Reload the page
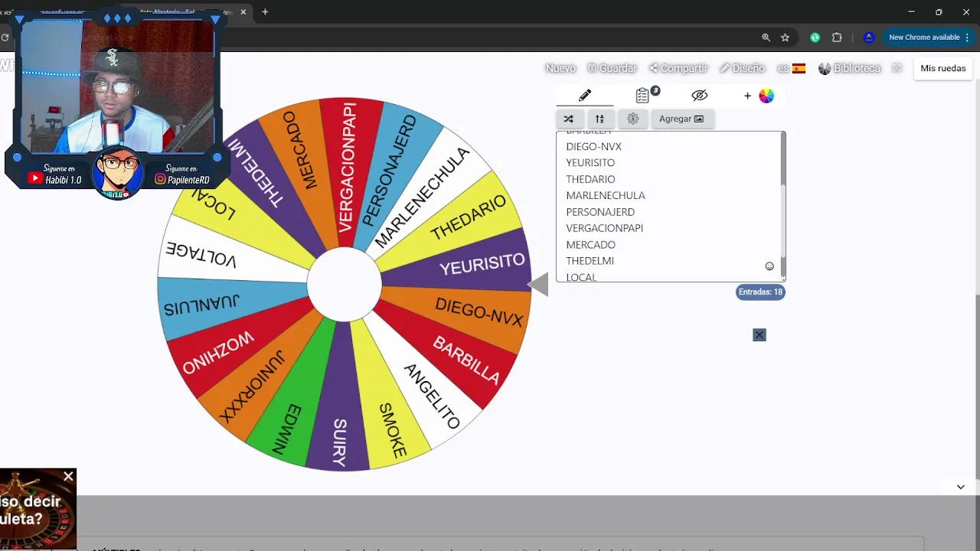Screen dimensions: 980x551 pyautogui.click(x=5, y=37)
